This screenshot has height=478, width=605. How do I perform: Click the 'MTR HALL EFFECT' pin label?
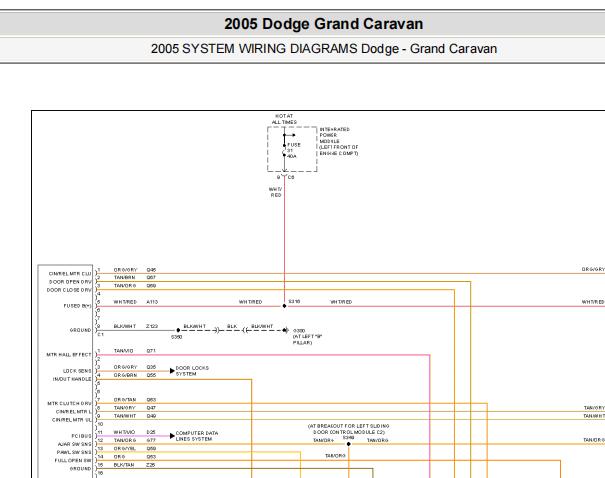point(69,355)
